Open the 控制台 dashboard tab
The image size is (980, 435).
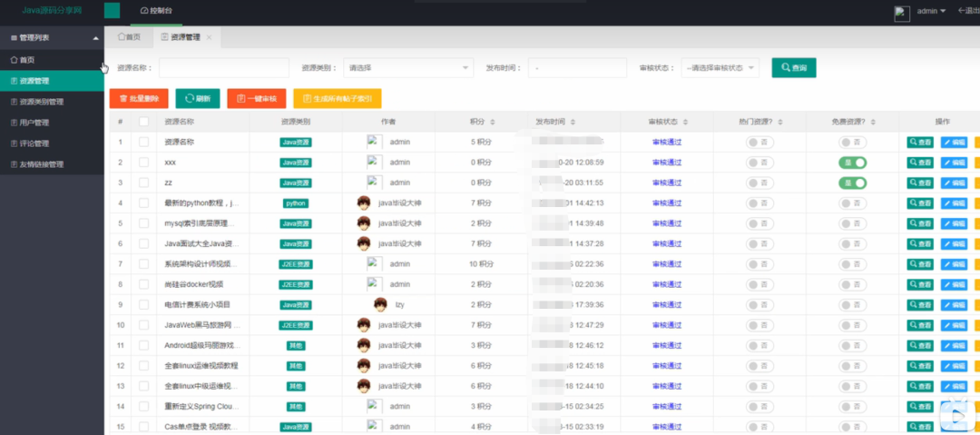pyautogui.click(x=156, y=11)
